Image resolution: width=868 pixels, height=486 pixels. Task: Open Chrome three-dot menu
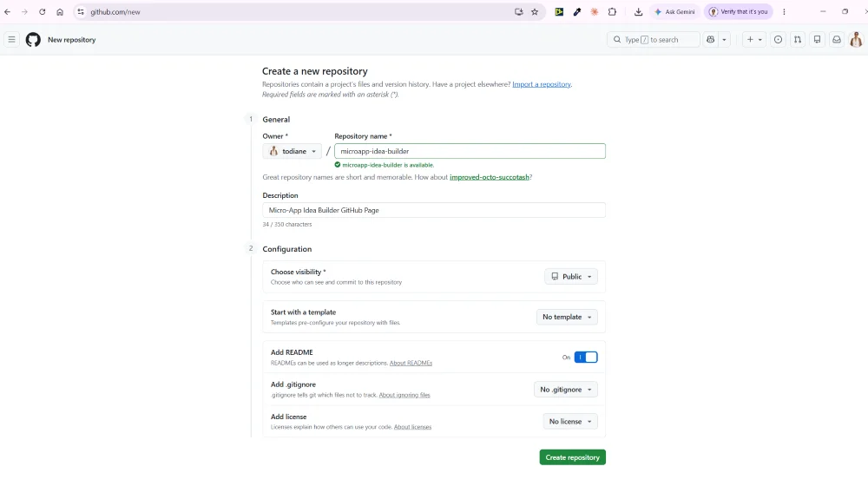[x=784, y=11]
